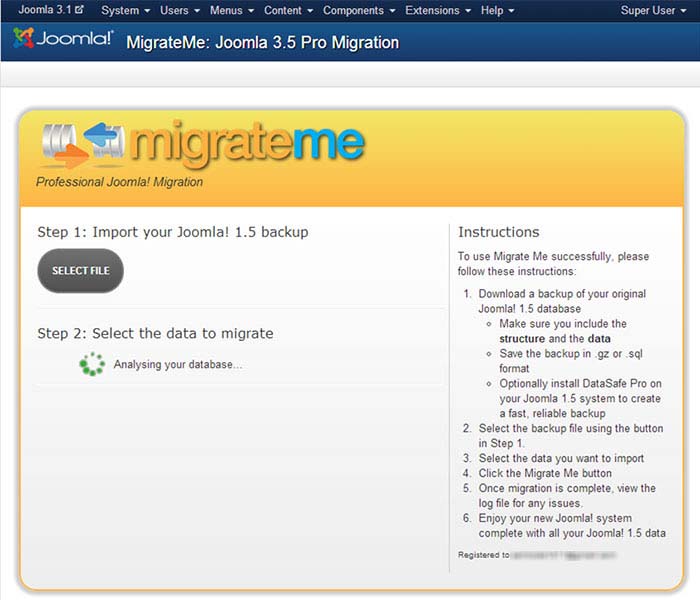The image size is (700, 600).
Task: Open the Content menu
Action: 288,10
